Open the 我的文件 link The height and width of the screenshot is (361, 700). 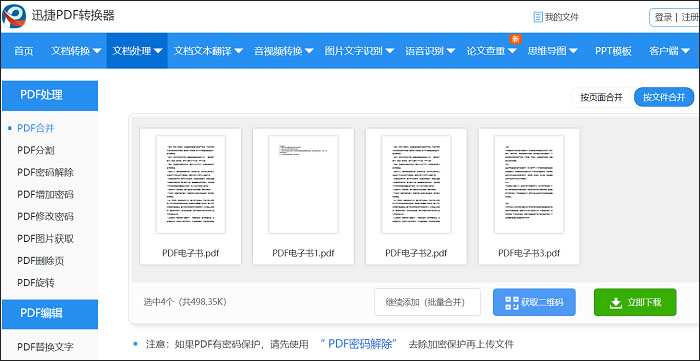tap(562, 17)
